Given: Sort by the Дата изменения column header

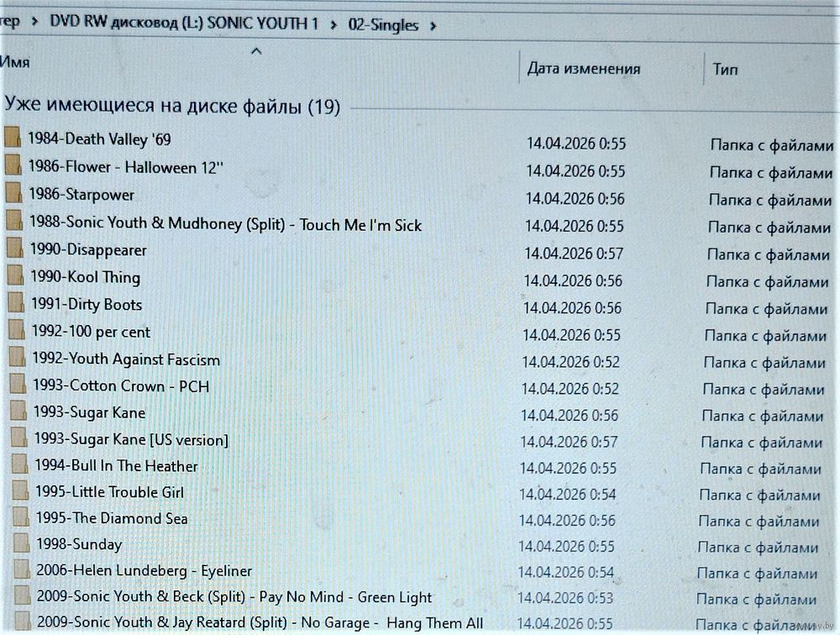Looking at the screenshot, I should point(583,69).
